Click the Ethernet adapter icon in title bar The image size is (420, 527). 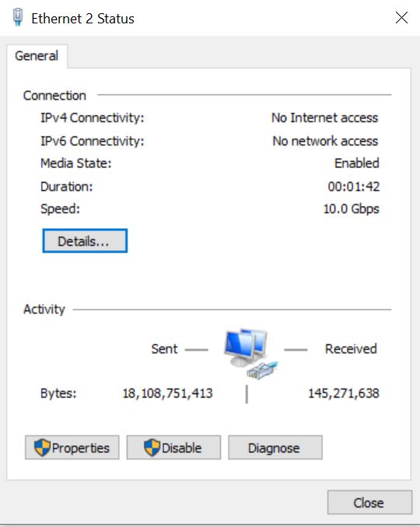[18, 17]
